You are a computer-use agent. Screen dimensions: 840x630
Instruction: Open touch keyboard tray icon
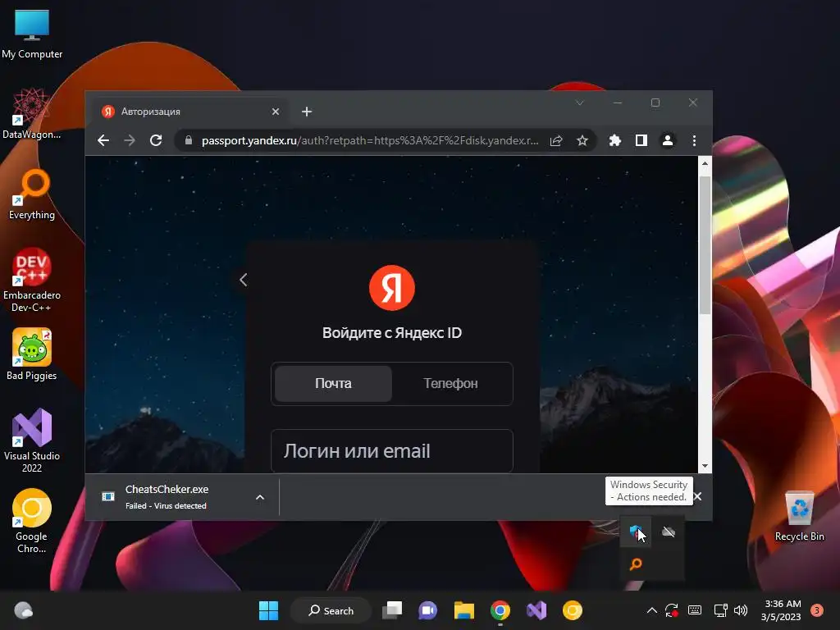(x=695, y=610)
